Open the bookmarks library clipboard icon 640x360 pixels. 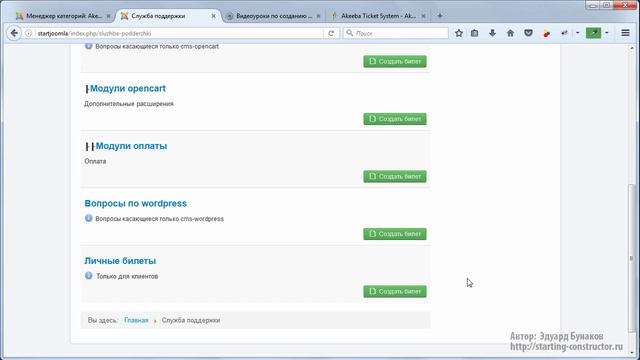click(474, 33)
